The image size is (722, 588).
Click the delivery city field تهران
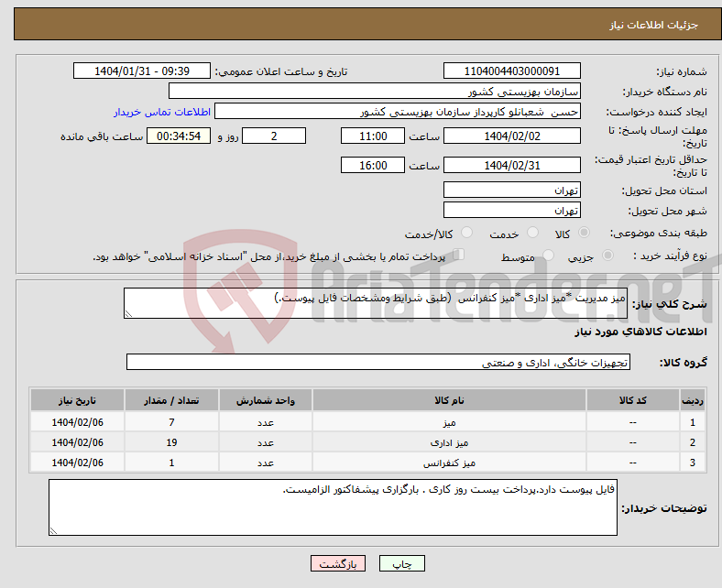511,210
